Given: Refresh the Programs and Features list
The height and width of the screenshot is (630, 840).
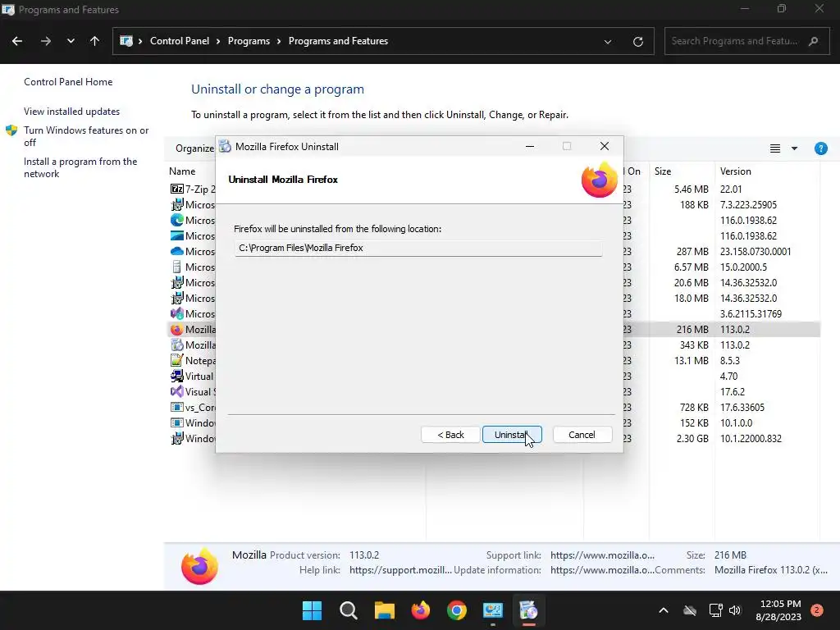Looking at the screenshot, I should coord(637,41).
